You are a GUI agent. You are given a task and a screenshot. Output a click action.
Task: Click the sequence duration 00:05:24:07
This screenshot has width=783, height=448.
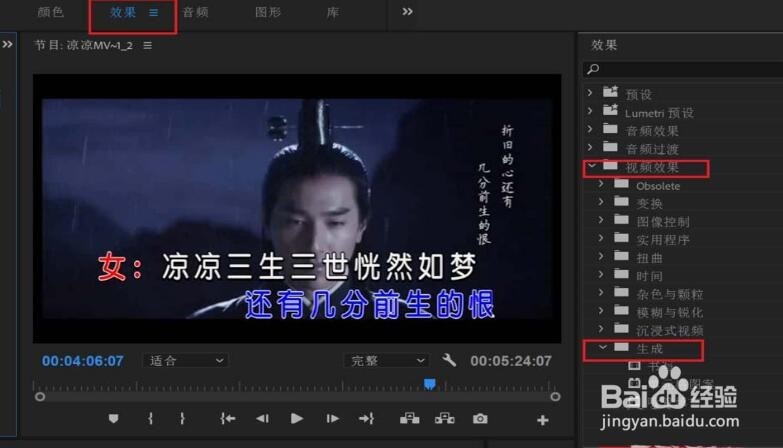pyautogui.click(x=511, y=361)
